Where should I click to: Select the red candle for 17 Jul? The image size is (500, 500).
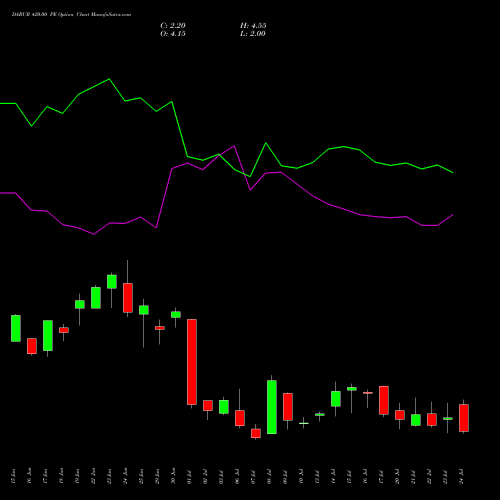click(x=384, y=400)
